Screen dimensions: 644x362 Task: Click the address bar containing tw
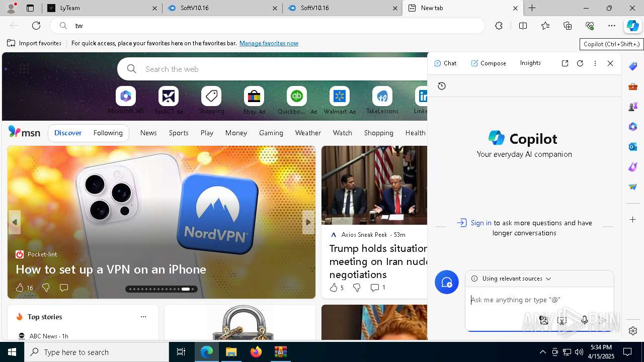coord(267,26)
